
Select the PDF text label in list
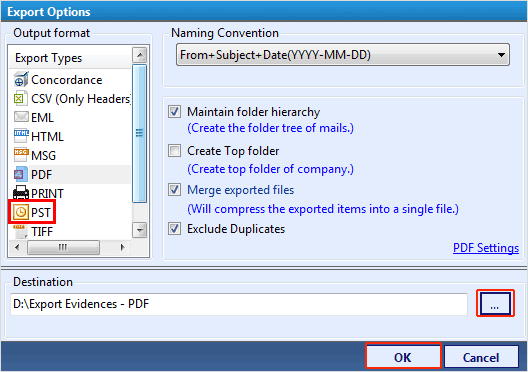(41, 174)
